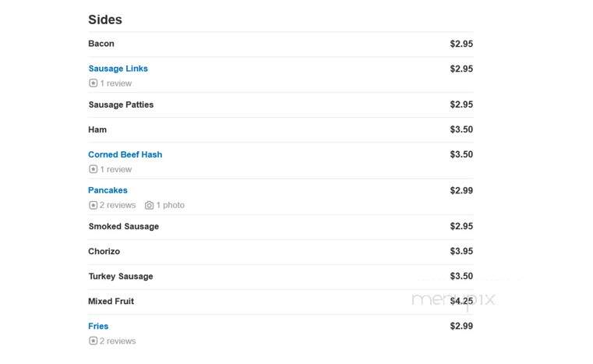Click review star icon under Sausage Links
Viewport: 593px width, 364px height.
pyautogui.click(x=93, y=83)
